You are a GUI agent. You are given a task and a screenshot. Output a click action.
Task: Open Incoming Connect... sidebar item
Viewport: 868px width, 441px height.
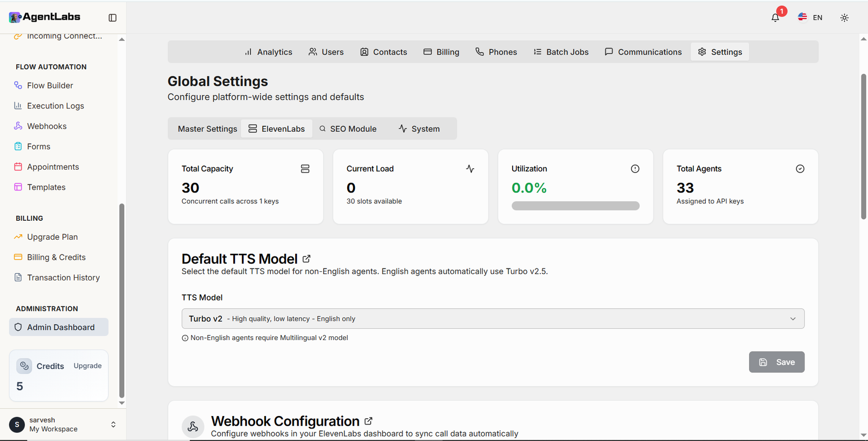click(59, 36)
